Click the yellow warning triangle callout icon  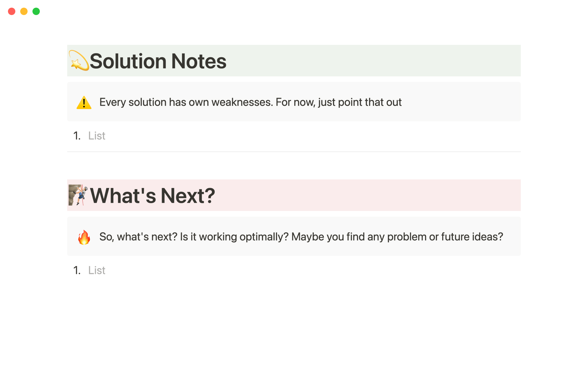tap(84, 102)
